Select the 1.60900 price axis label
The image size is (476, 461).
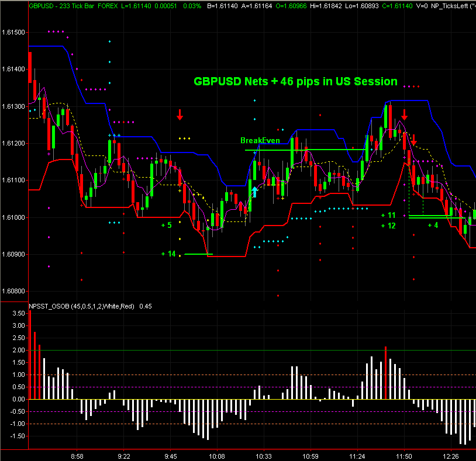[x=13, y=254]
